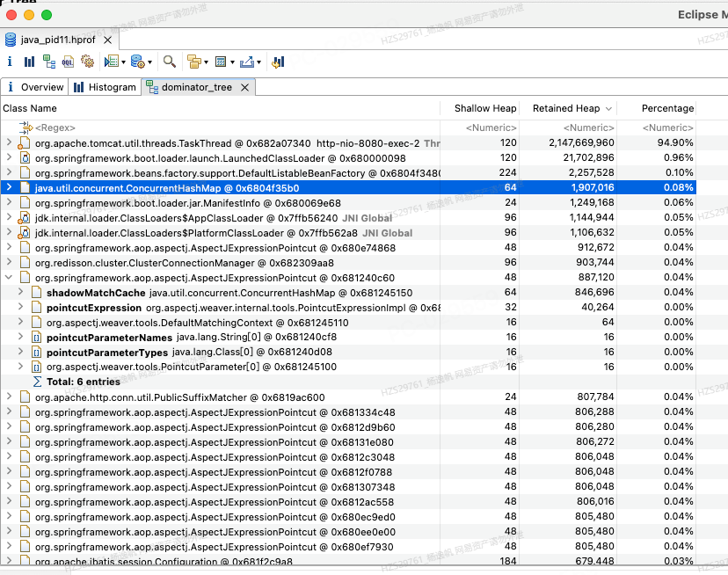Expand the shadowMatchCache ConcurrentHashMap child
The width and height of the screenshot is (728, 575).
(20, 292)
